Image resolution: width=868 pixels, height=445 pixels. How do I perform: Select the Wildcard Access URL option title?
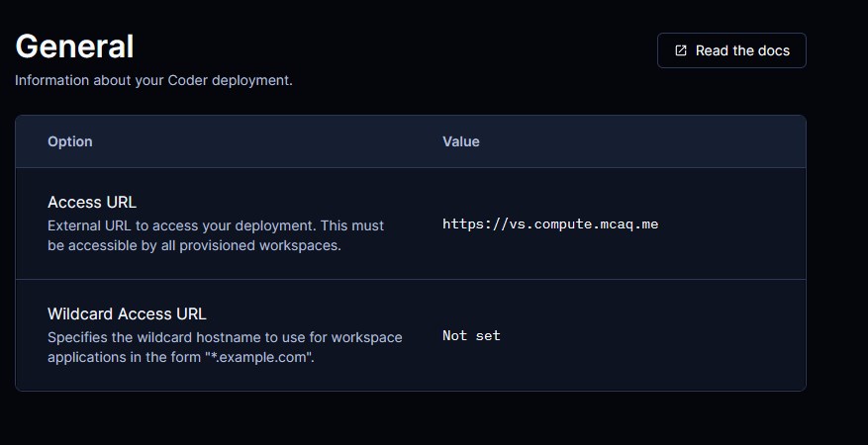(x=127, y=314)
